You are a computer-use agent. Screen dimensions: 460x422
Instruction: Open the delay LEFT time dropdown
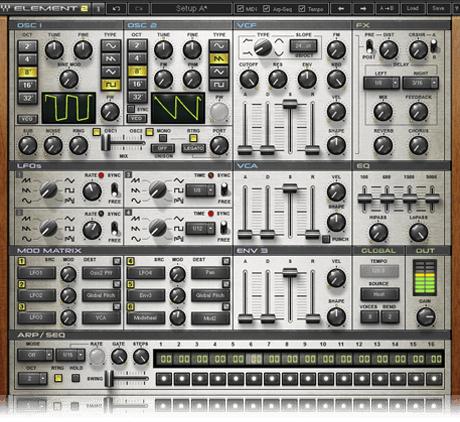381,83
